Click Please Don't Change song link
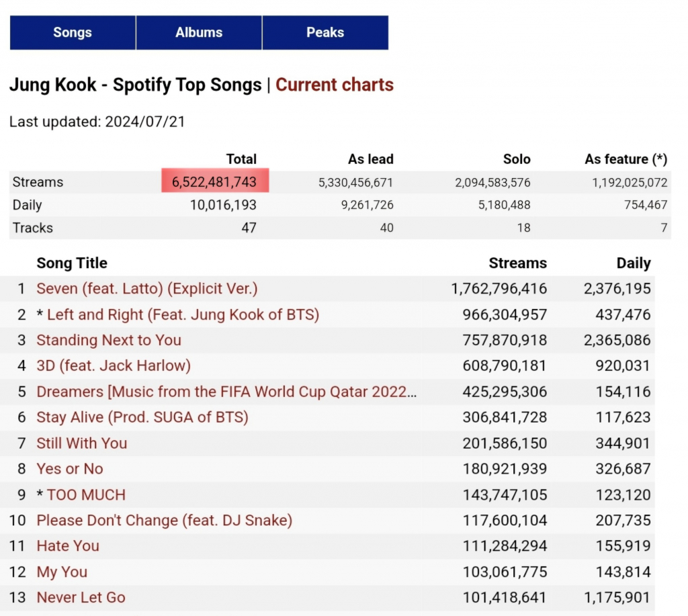The image size is (688, 616). pyautogui.click(x=165, y=521)
